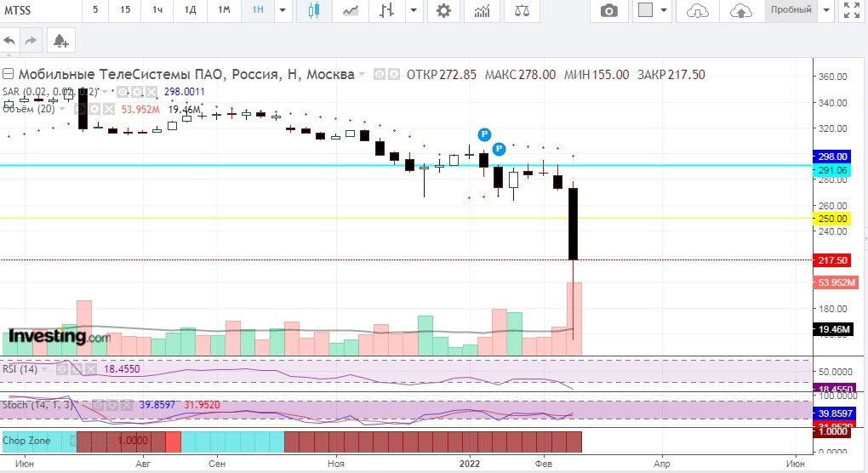Expand the timeframe dropdown arrow
Image resolution: width=868 pixels, height=473 pixels.
(283, 10)
